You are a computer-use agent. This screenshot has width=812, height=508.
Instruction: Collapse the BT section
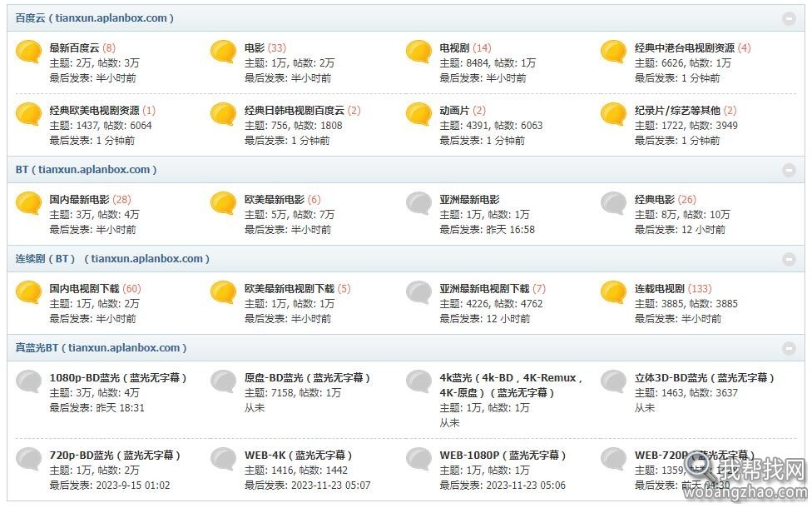tap(789, 170)
